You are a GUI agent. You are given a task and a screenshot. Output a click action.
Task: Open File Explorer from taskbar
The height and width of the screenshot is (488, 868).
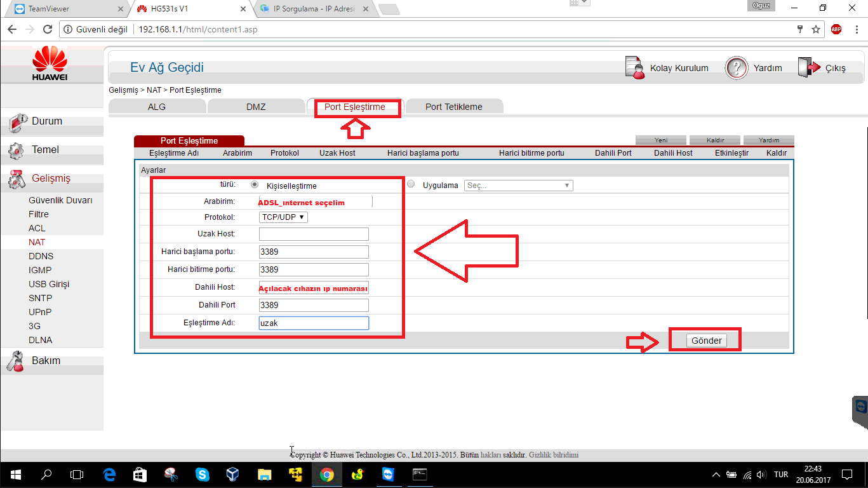(x=265, y=474)
